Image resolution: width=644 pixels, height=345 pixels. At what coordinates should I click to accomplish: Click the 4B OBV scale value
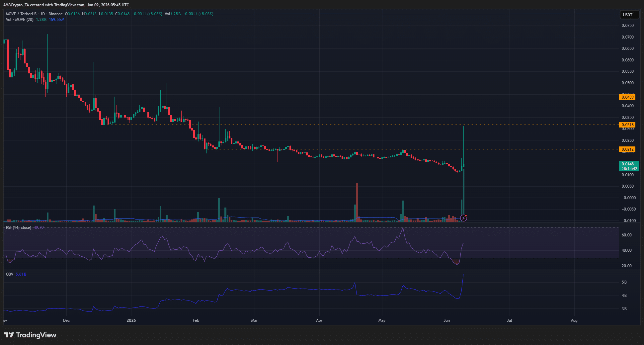click(624, 296)
